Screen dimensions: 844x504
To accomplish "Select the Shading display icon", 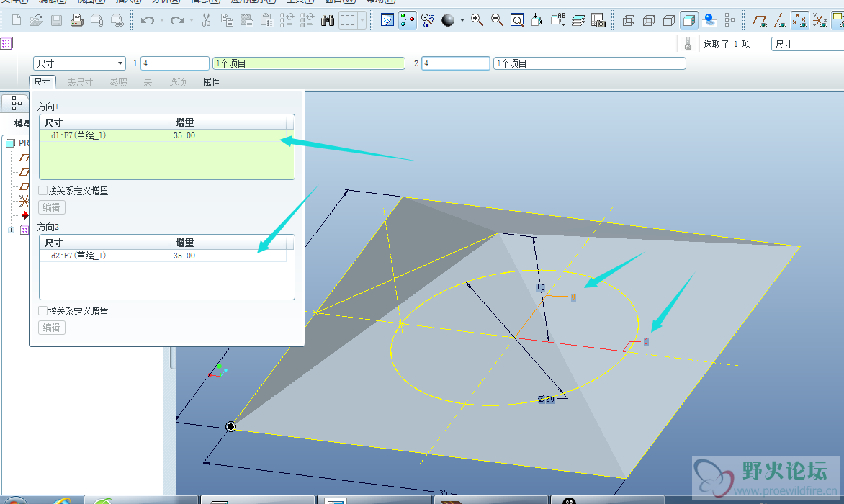I will [x=689, y=20].
